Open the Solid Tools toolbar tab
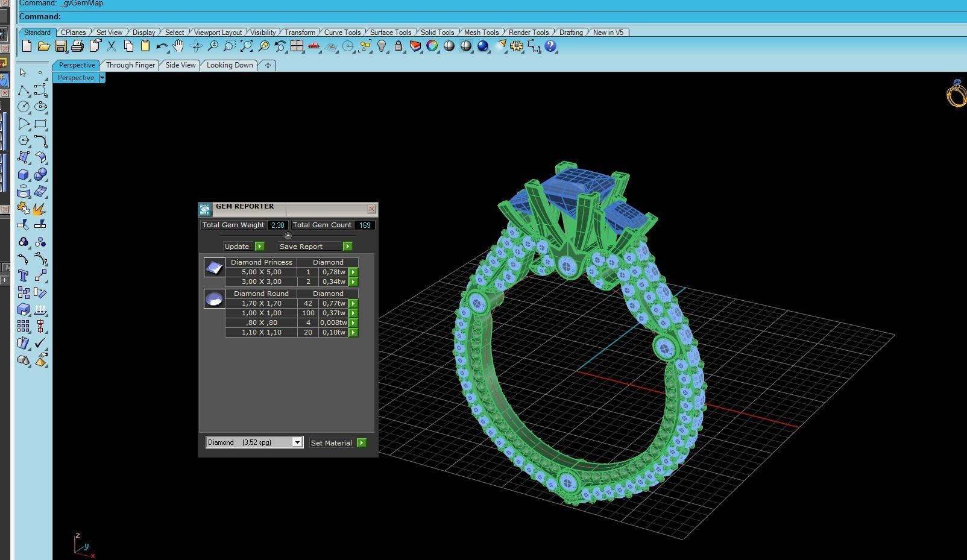Screen dimensions: 967x560 point(437,33)
